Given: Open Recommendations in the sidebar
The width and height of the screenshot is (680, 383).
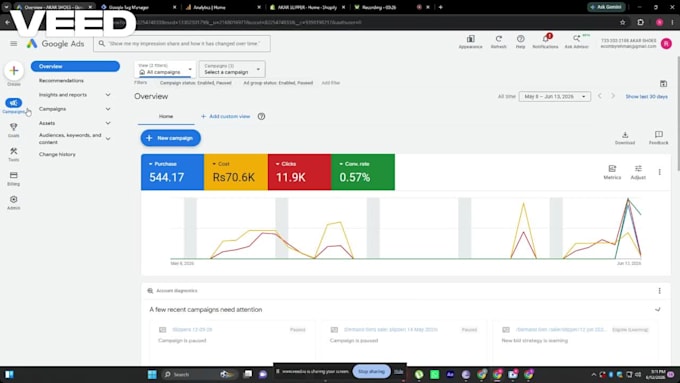Looking at the screenshot, I should click(61, 81).
